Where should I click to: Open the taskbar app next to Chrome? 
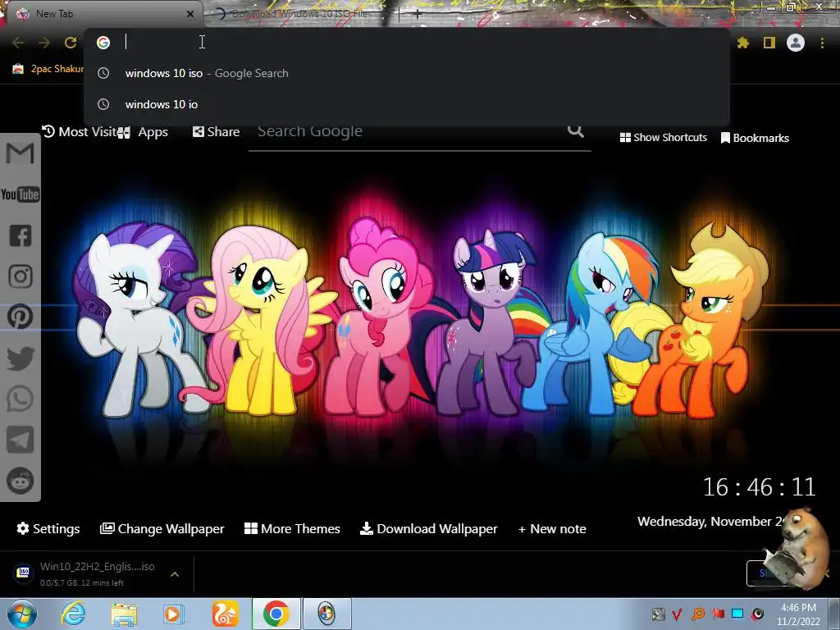tap(326, 614)
